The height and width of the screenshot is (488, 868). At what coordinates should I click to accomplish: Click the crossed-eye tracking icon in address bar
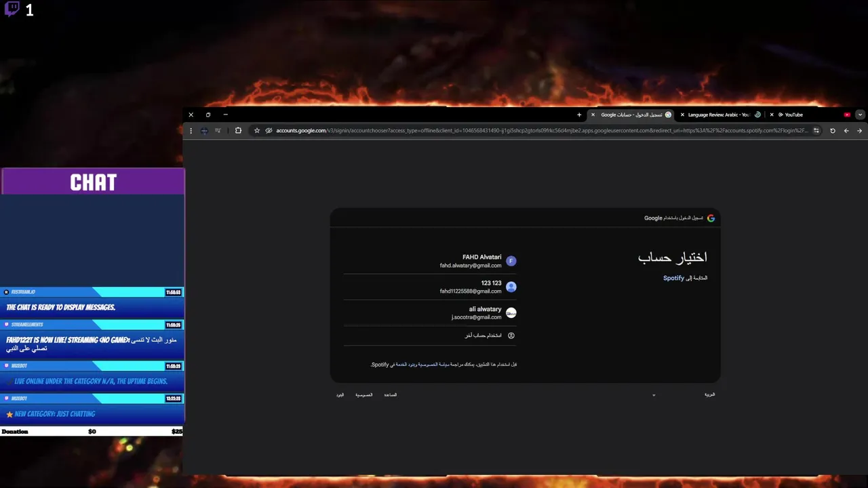[x=269, y=131]
